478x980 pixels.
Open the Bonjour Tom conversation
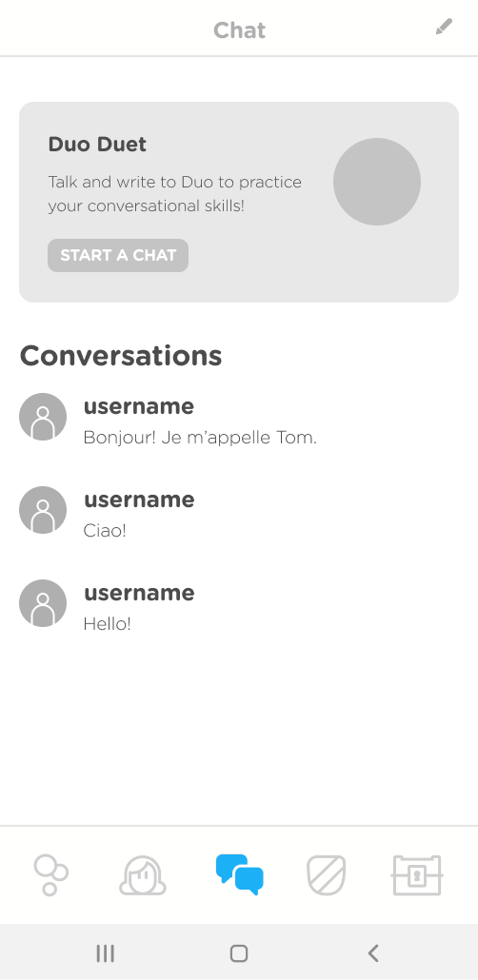[239, 421]
